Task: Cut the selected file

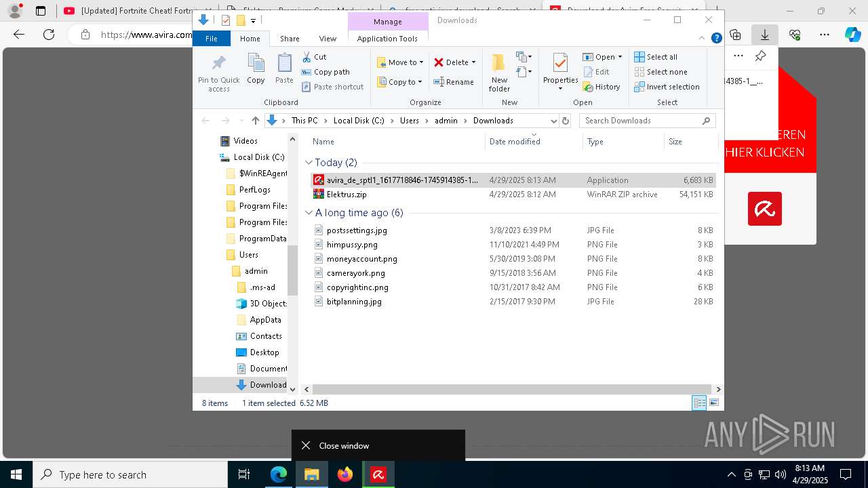Action: 314,57
